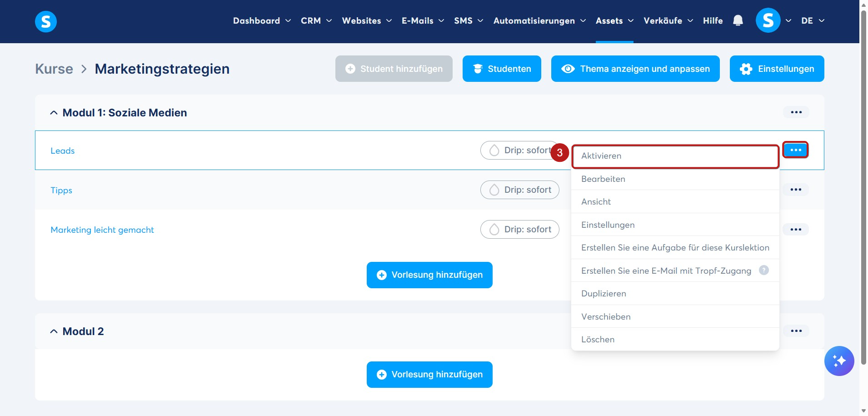Click the Marketingstrategien course title
The height and width of the screenshot is (416, 868).
click(x=162, y=69)
